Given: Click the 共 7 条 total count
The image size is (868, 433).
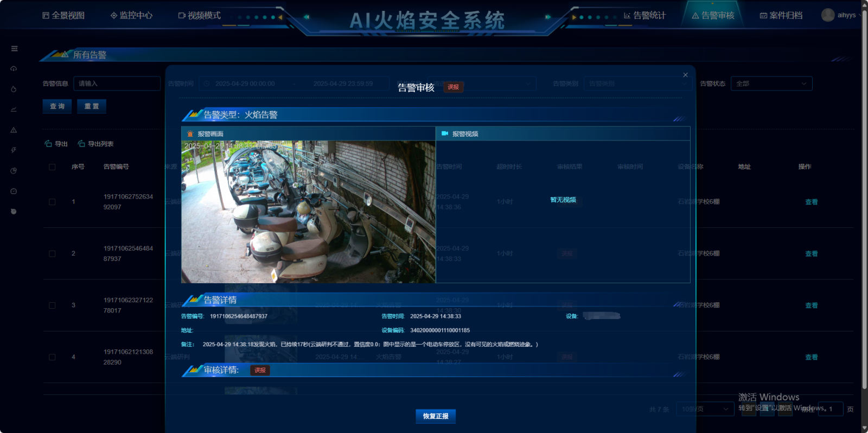Looking at the screenshot, I should coord(659,409).
